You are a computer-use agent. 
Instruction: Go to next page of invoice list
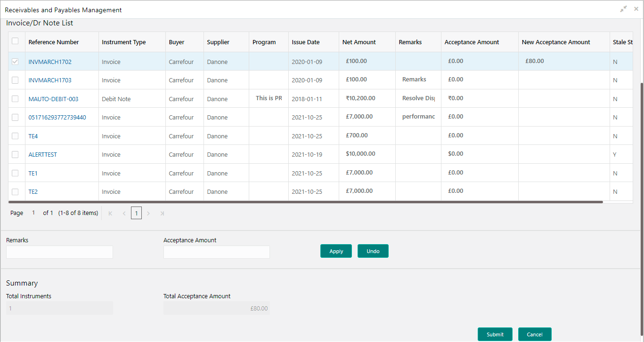(148, 213)
